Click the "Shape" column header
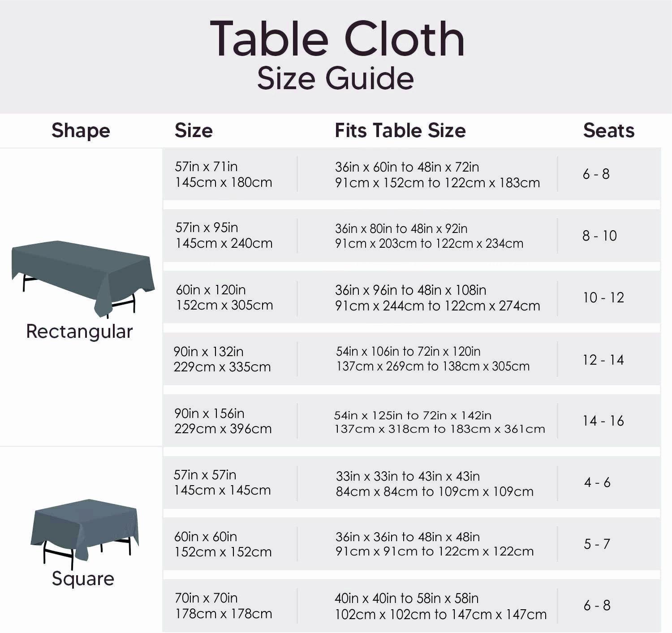 [x=81, y=131]
